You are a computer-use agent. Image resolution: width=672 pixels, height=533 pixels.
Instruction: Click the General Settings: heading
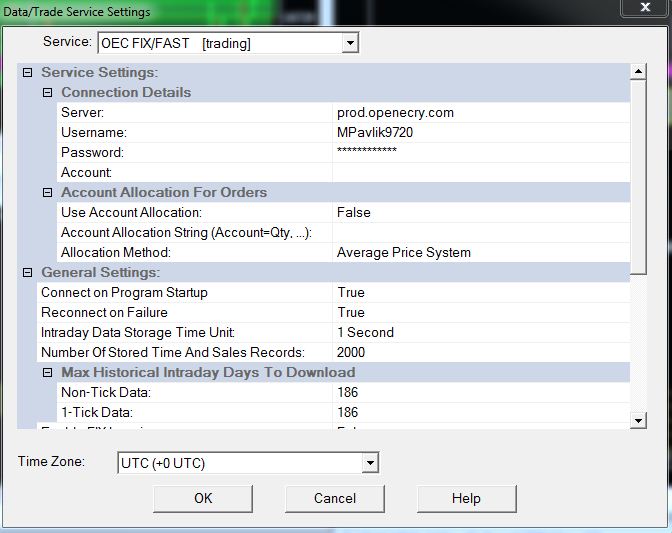(100, 272)
